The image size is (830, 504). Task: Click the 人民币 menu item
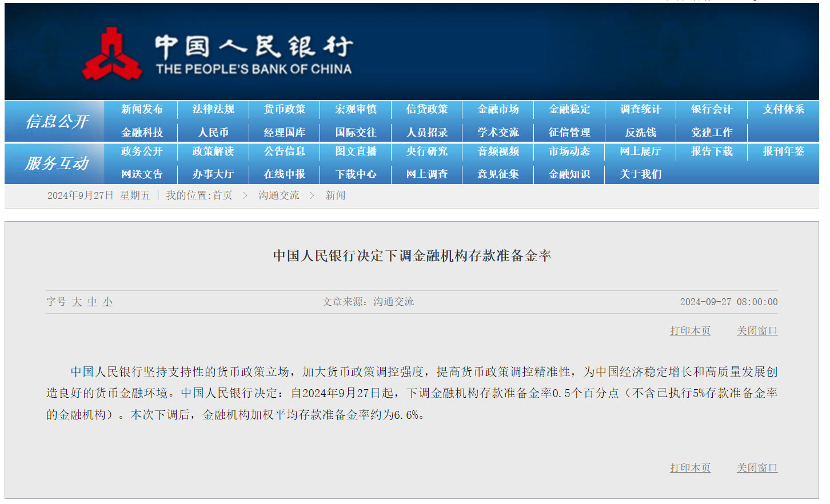pyautogui.click(x=213, y=133)
